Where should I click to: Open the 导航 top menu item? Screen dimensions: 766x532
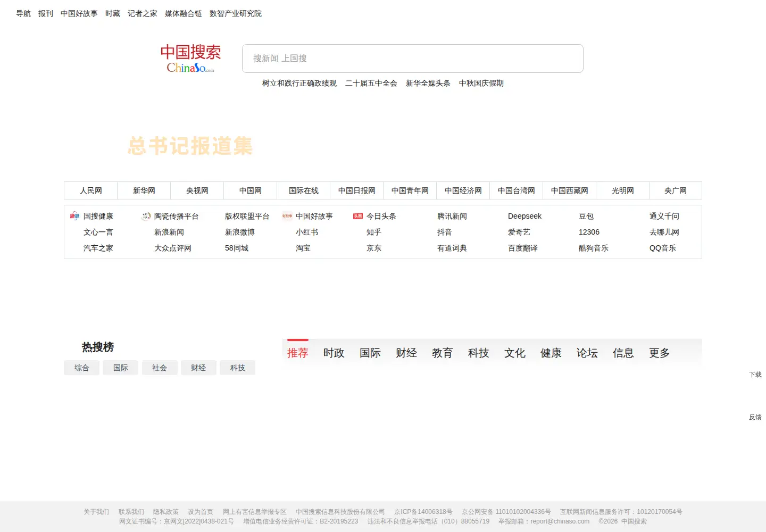point(23,13)
